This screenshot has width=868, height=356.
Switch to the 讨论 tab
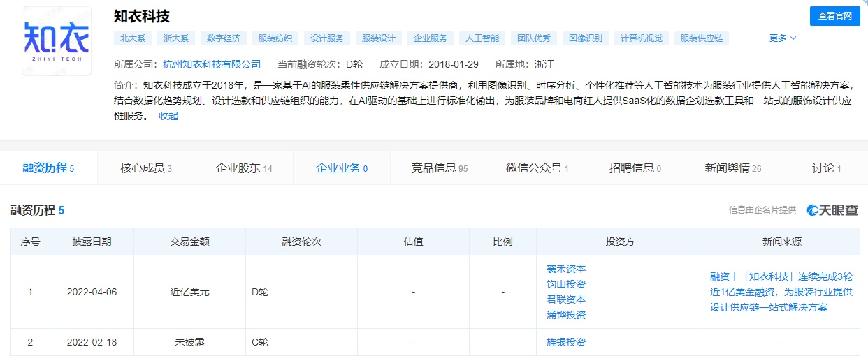[827, 168]
